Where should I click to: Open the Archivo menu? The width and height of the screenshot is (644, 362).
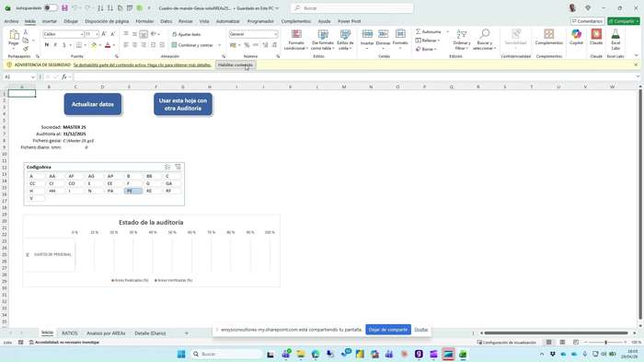coord(11,21)
